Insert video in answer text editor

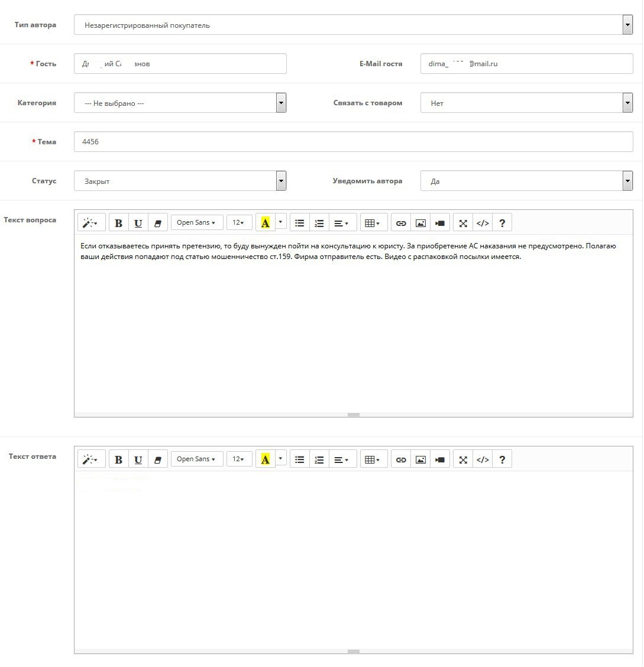click(440, 459)
